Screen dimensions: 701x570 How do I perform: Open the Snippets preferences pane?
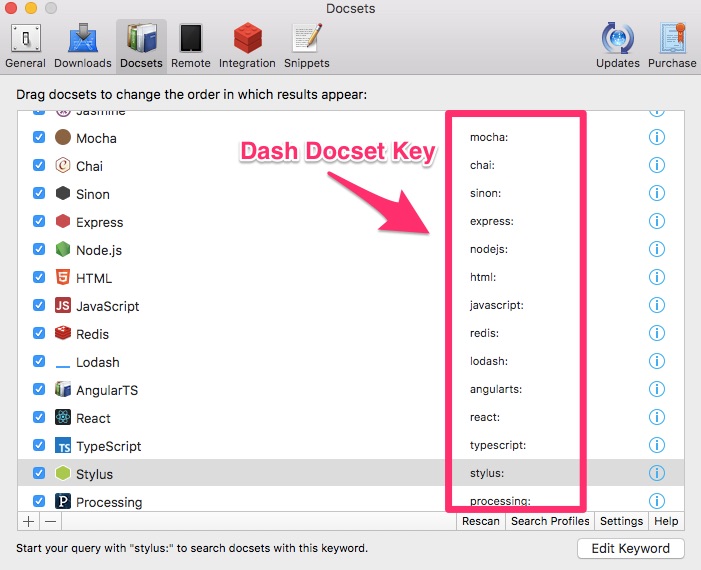[307, 46]
